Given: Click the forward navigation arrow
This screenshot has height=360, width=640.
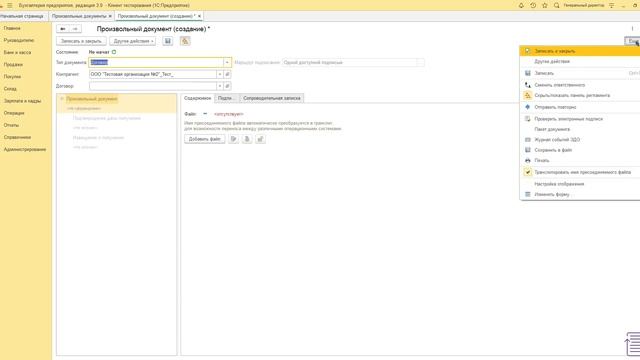Looking at the screenshot, I should [x=75, y=29].
